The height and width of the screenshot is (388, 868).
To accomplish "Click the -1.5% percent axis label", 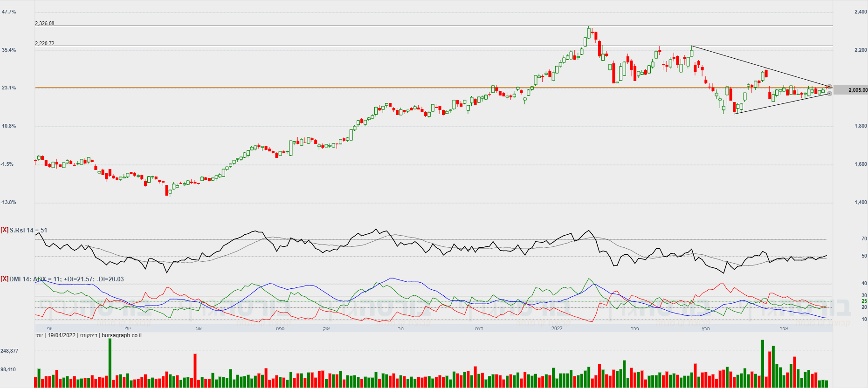I will pyautogui.click(x=7, y=164).
